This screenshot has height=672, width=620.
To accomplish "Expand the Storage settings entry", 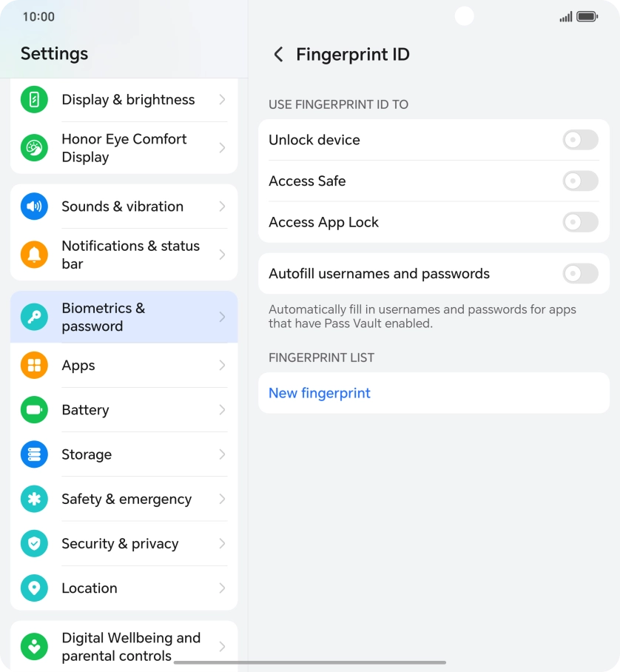I will click(x=124, y=454).
